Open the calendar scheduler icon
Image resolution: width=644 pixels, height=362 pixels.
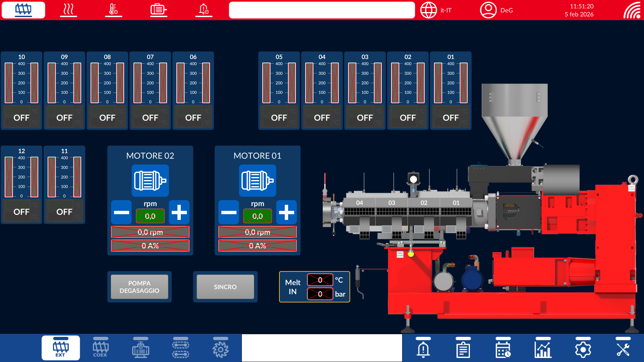click(x=503, y=349)
